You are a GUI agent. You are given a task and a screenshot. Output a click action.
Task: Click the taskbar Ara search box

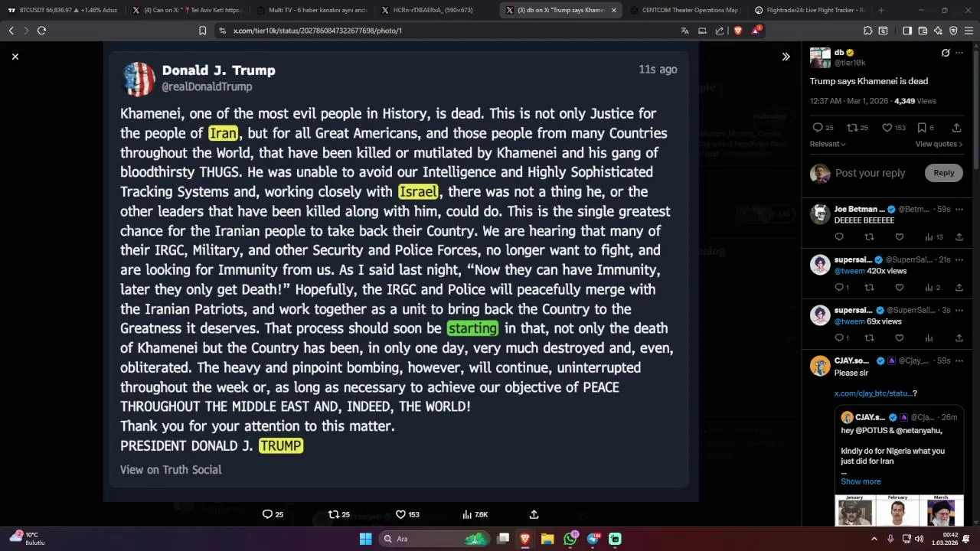coord(434,539)
